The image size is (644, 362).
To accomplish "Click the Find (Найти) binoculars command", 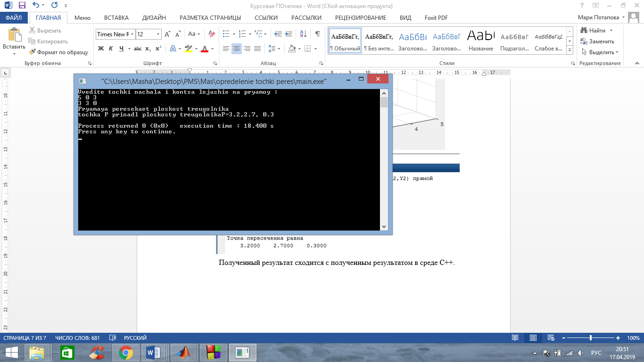I will click(594, 31).
